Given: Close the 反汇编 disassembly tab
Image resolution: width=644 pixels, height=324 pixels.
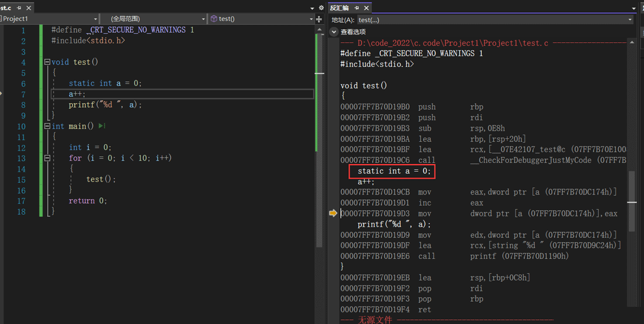Looking at the screenshot, I should (366, 8).
